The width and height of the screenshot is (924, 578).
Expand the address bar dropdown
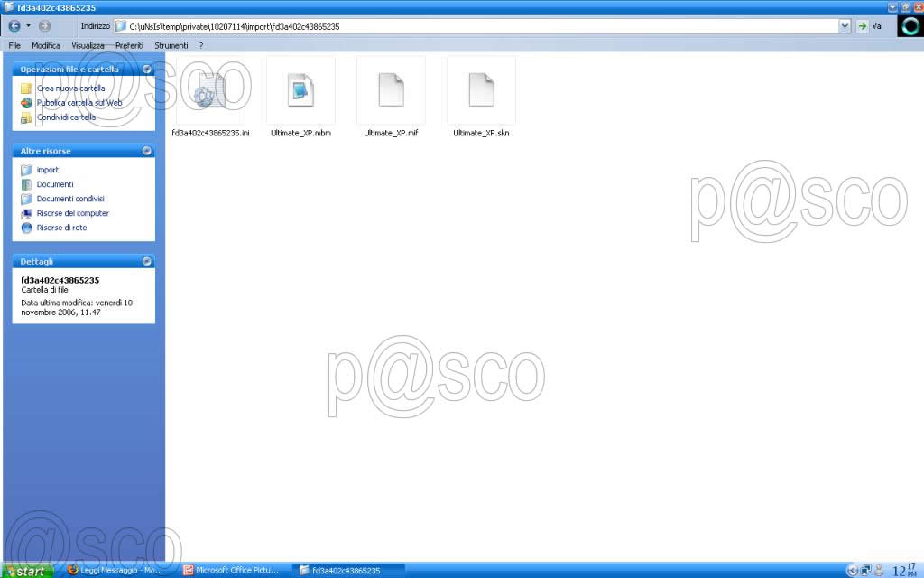click(x=845, y=26)
